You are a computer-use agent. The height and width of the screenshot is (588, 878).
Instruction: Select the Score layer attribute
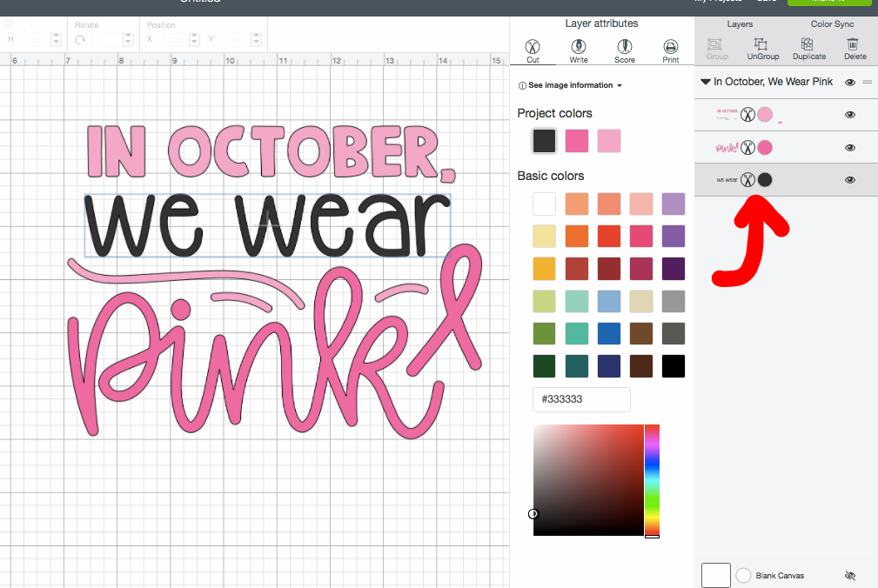pyautogui.click(x=624, y=51)
